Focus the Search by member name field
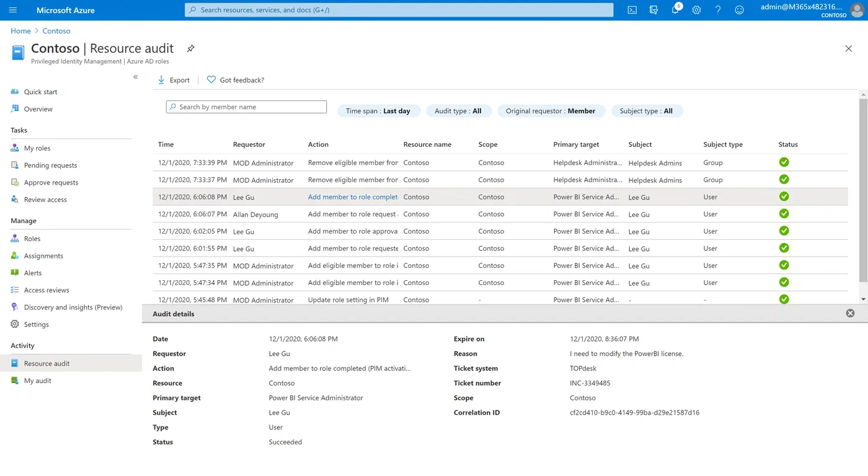This screenshot has height=476, width=868. click(x=246, y=107)
